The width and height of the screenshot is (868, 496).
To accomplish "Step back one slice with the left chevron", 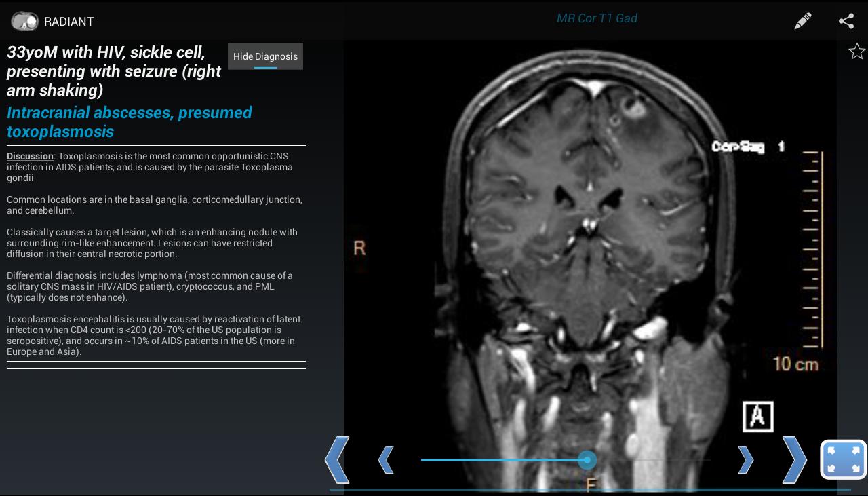I will click(x=386, y=459).
